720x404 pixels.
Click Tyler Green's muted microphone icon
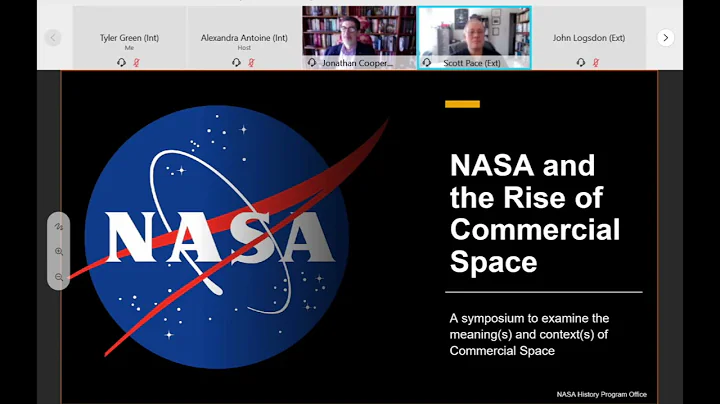coord(136,62)
